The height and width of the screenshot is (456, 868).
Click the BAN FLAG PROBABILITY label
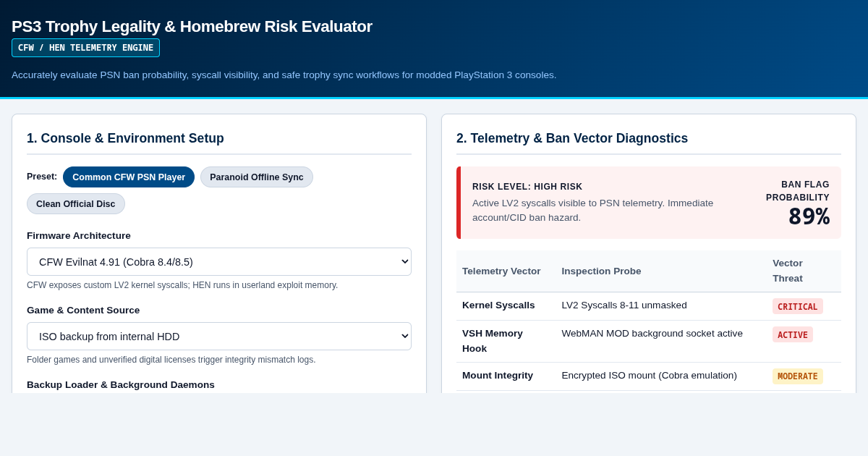798,192
